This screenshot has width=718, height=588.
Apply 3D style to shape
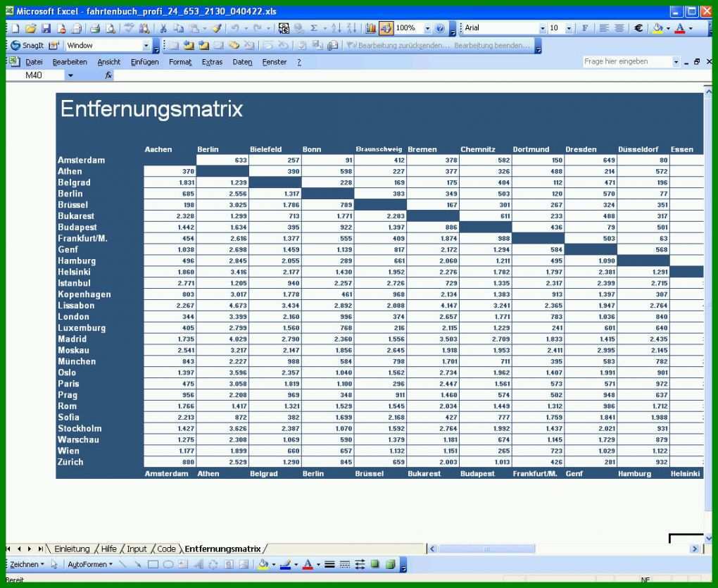pos(390,564)
